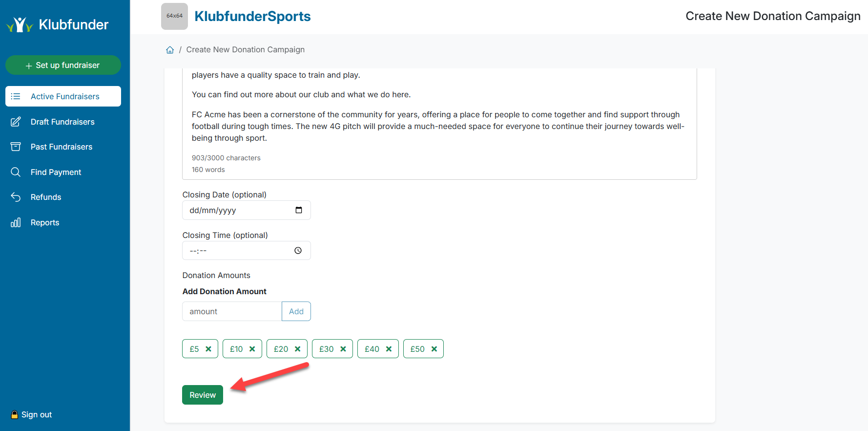Screen dimensions: 868x431
Task: Remove the £10 donation amount
Action: [252, 349]
